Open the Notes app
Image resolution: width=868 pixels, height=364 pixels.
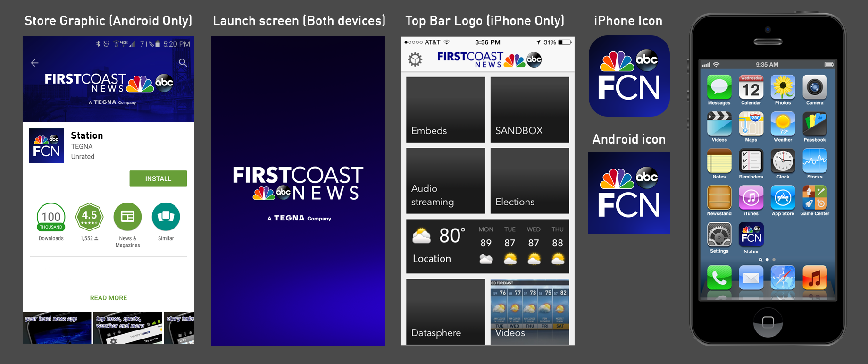pyautogui.click(x=719, y=161)
